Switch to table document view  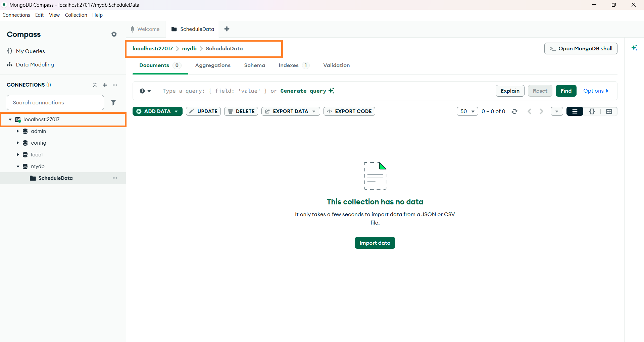pos(609,111)
